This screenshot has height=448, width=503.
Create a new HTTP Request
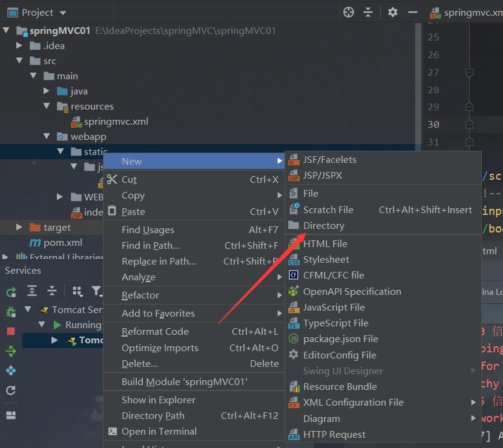point(383,434)
